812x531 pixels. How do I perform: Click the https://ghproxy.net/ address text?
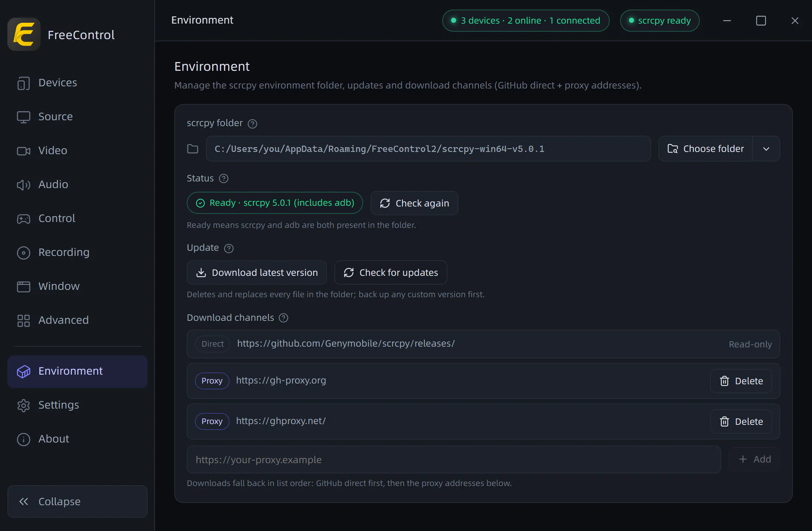(281, 421)
